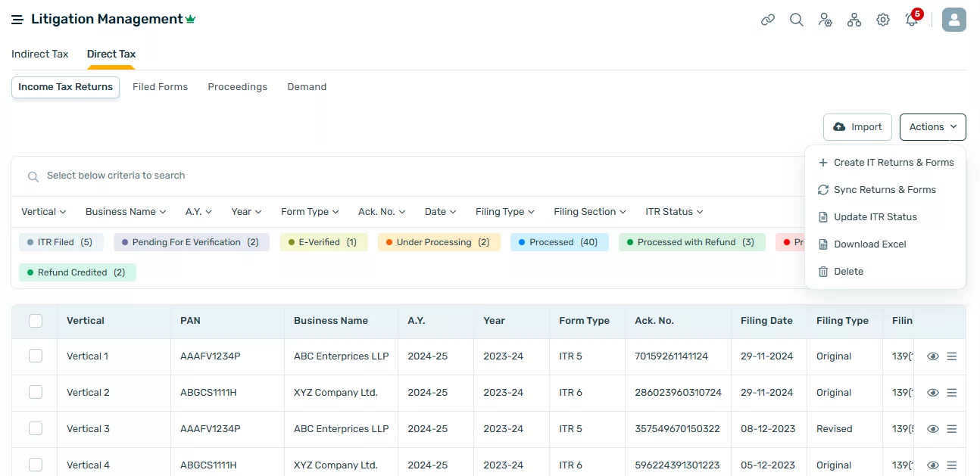Screen dimensions: 980x476
Task: Open the ITR Status filter dropdown
Action: (x=674, y=212)
